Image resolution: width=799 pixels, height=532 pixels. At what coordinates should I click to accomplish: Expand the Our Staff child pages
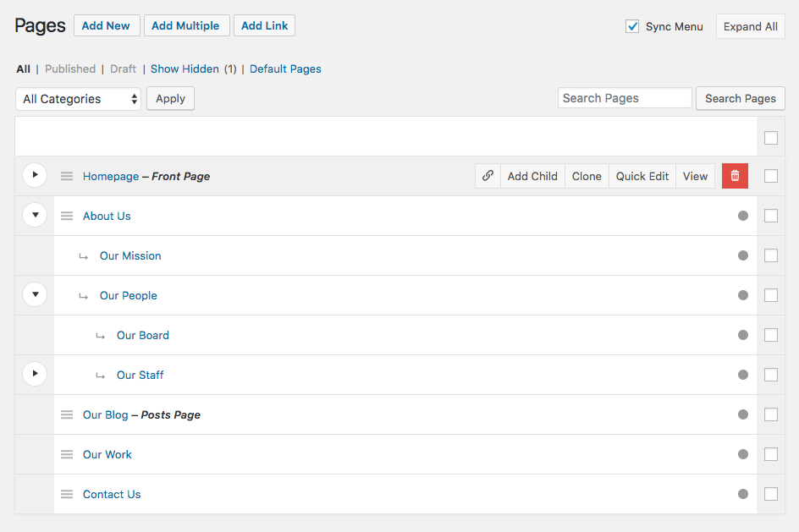[x=35, y=373]
